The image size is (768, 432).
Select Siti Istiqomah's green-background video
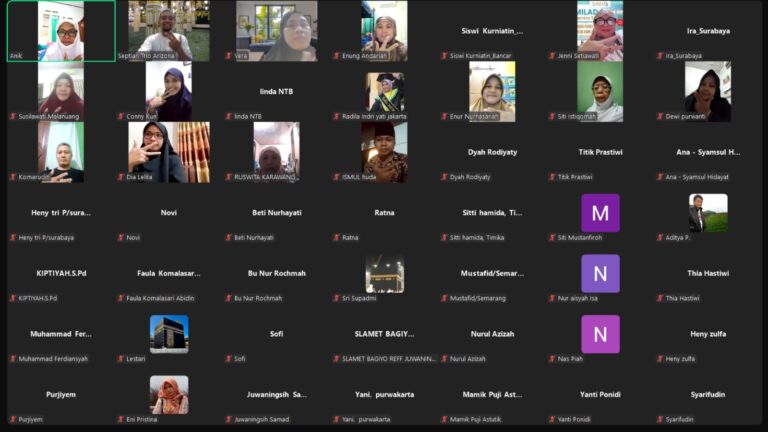click(600, 92)
